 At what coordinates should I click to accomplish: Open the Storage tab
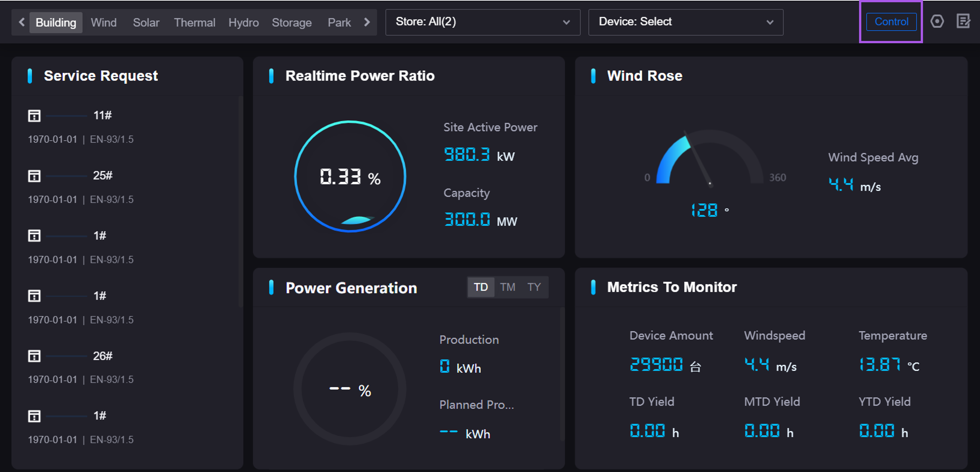tap(291, 22)
